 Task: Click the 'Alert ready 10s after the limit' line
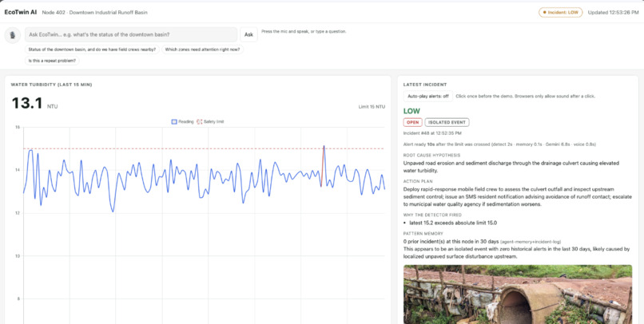click(x=499, y=144)
